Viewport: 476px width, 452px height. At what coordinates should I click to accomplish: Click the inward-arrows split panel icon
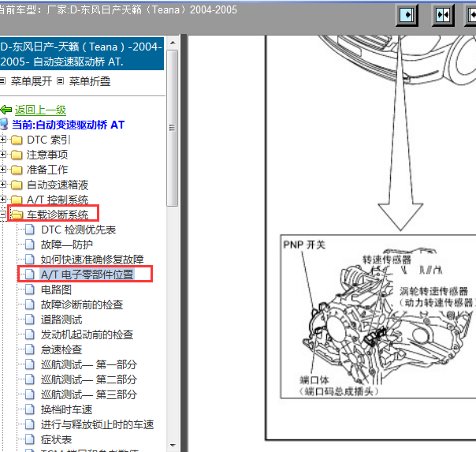click(x=443, y=15)
